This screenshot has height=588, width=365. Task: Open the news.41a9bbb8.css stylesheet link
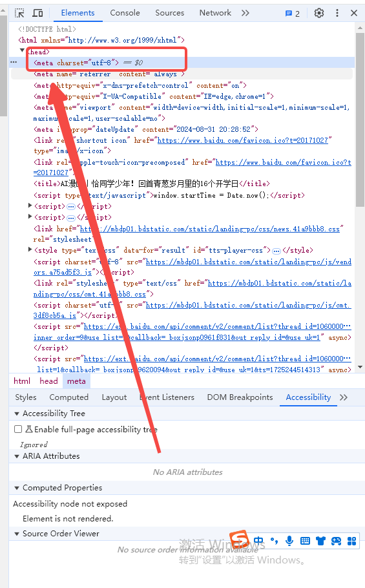click(x=209, y=229)
